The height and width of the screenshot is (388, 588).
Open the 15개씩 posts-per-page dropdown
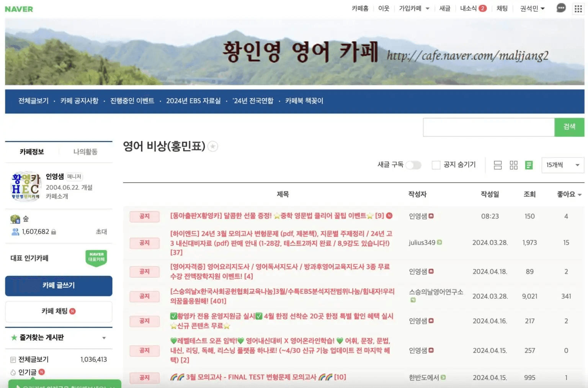pyautogui.click(x=563, y=165)
